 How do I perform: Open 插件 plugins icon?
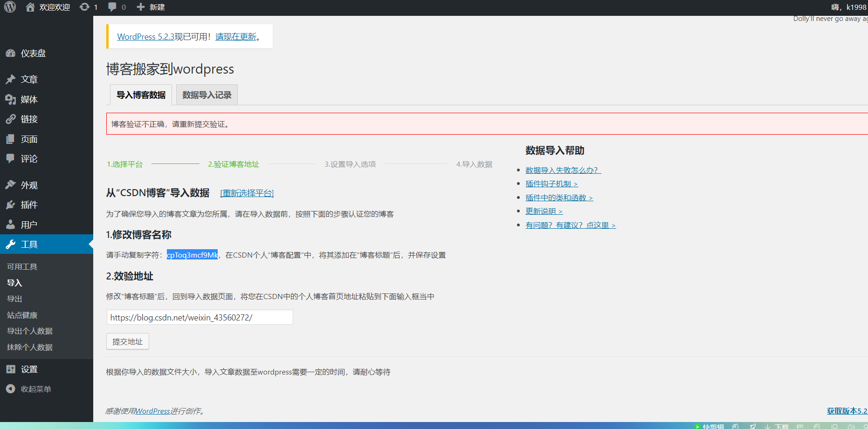[10, 204]
